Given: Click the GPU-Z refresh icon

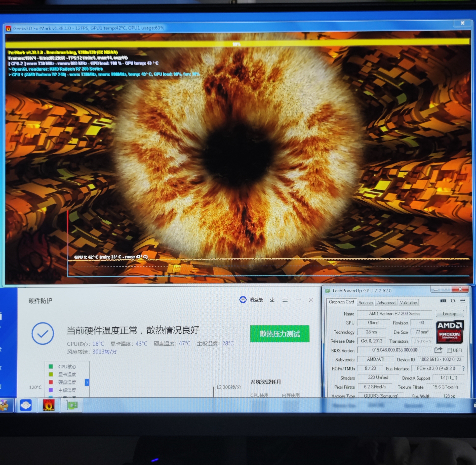Looking at the screenshot, I should 453,301.
